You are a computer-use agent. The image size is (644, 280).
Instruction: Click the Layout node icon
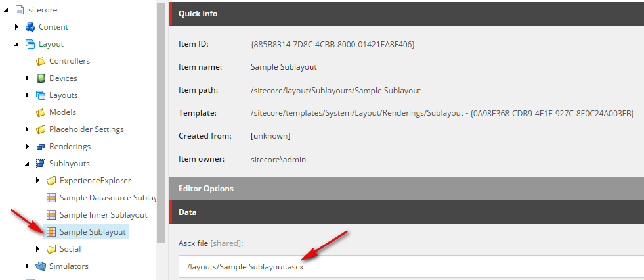[30, 44]
